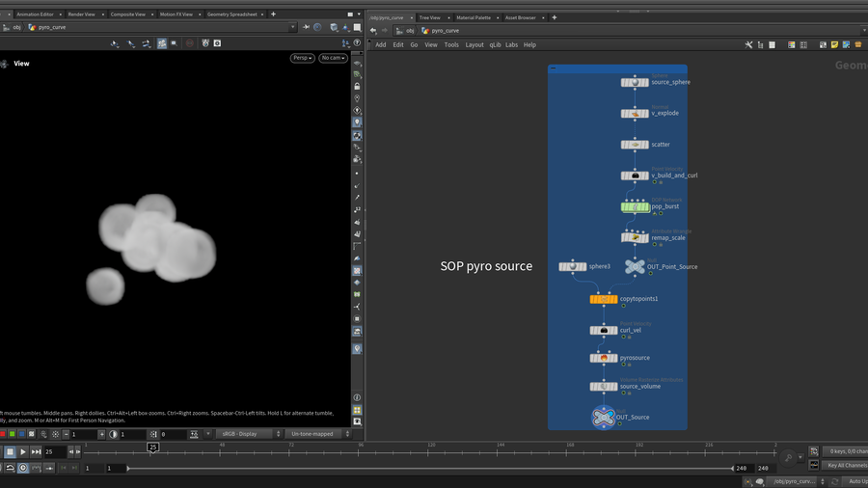Screen dimensions: 868x488
Task: Open the Labs menu
Action: pos(511,44)
